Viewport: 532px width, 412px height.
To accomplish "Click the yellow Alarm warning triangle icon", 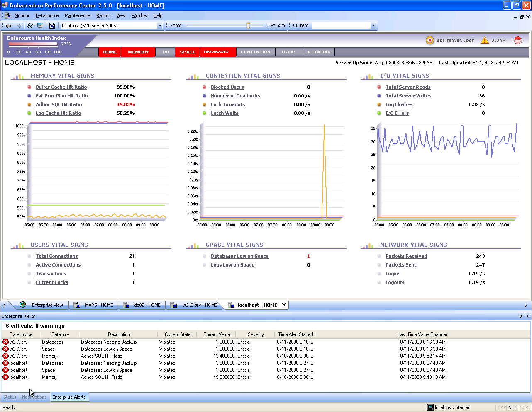I will click(x=484, y=40).
